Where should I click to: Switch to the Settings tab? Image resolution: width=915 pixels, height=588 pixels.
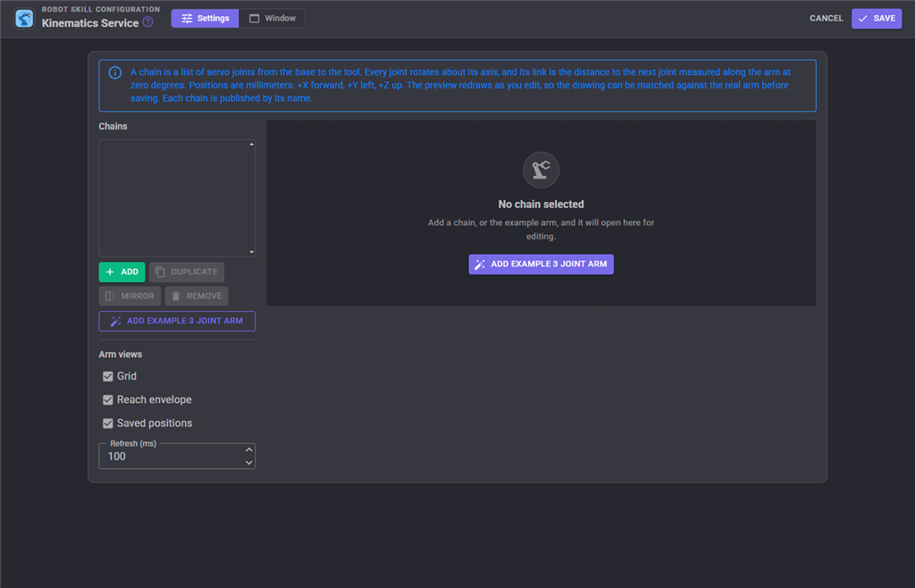(x=205, y=18)
